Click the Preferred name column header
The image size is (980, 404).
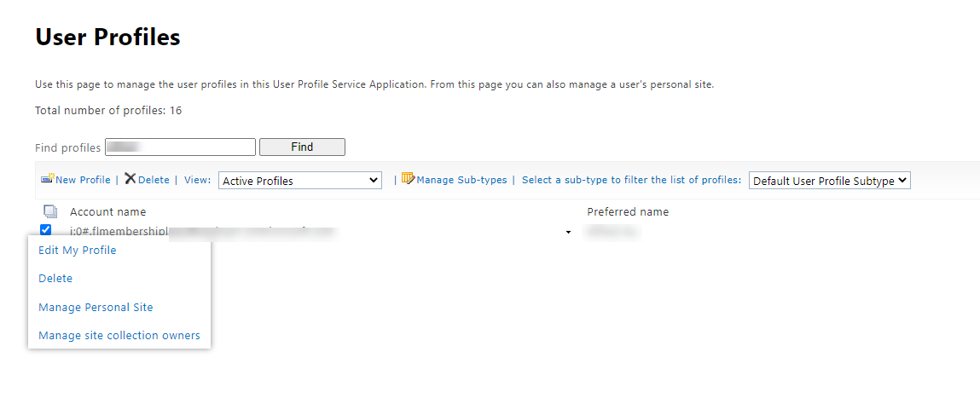628,212
